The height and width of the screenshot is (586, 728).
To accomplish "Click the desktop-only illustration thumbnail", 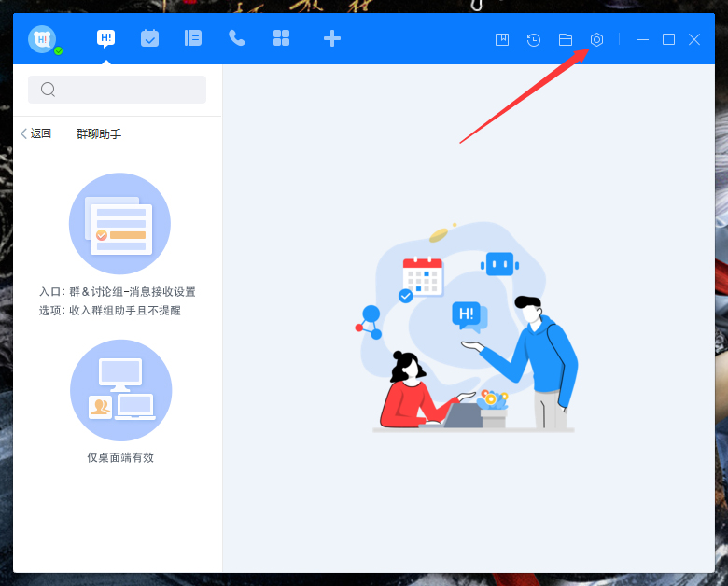I will [x=120, y=390].
